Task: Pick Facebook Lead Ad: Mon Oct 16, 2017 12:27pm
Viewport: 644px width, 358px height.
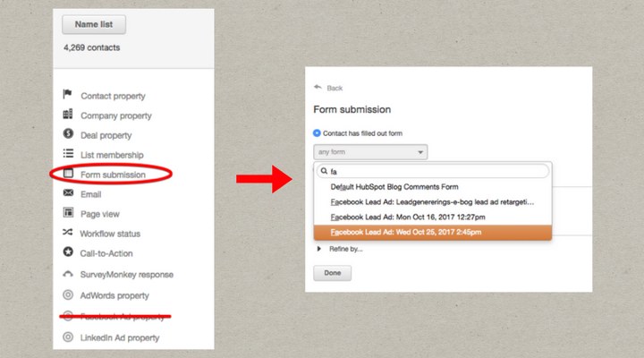Action: pyautogui.click(x=405, y=217)
